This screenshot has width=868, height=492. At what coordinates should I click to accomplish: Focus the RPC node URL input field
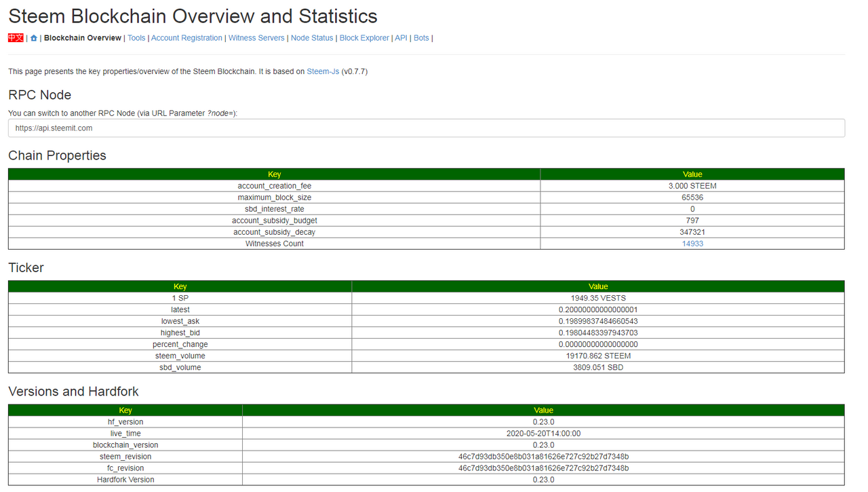click(x=427, y=128)
